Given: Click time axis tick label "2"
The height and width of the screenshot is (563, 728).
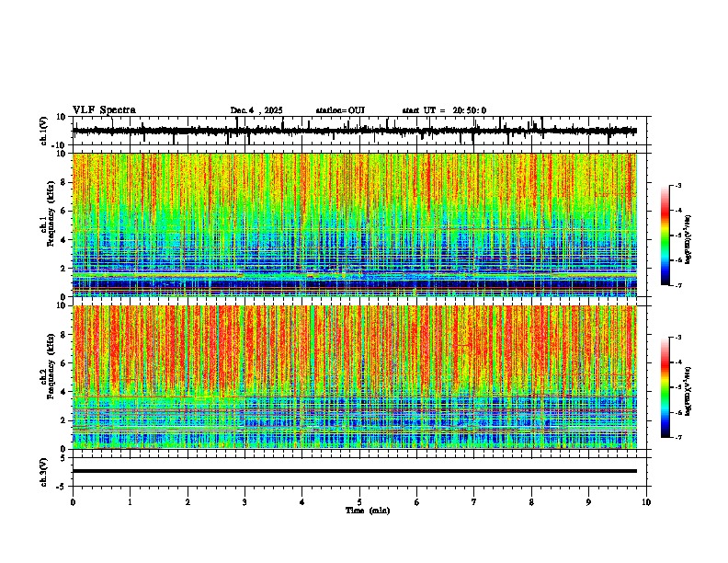Looking at the screenshot, I should (188, 502).
